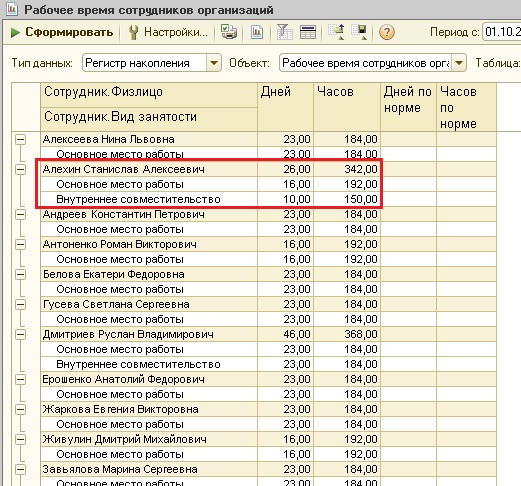
Task: Click the Регистр накопления combo field
Action: (x=152, y=63)
